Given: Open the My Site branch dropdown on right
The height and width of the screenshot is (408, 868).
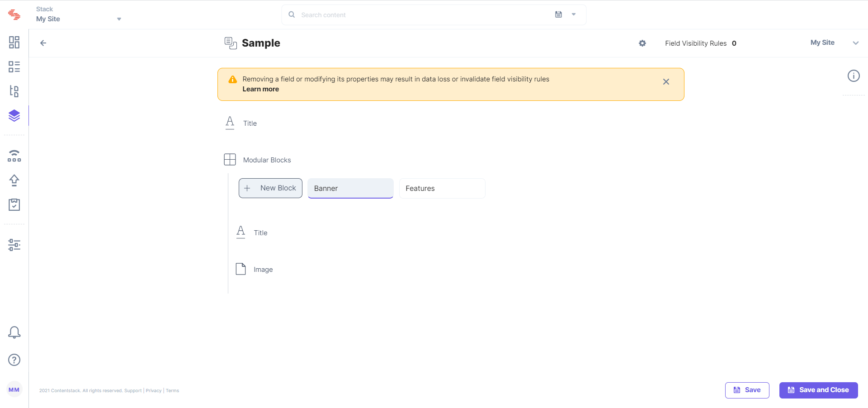Looking at the screenshot, I should 856,43.
